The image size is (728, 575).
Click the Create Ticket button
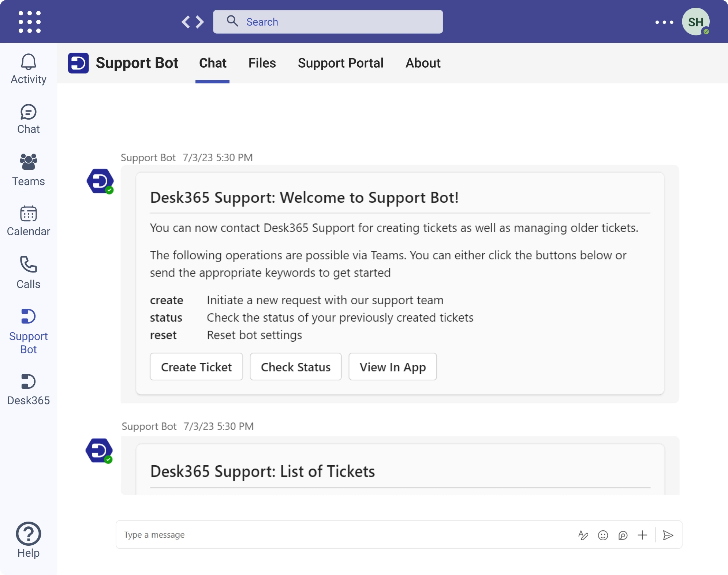pyautogui.click(x=196, y=367)
